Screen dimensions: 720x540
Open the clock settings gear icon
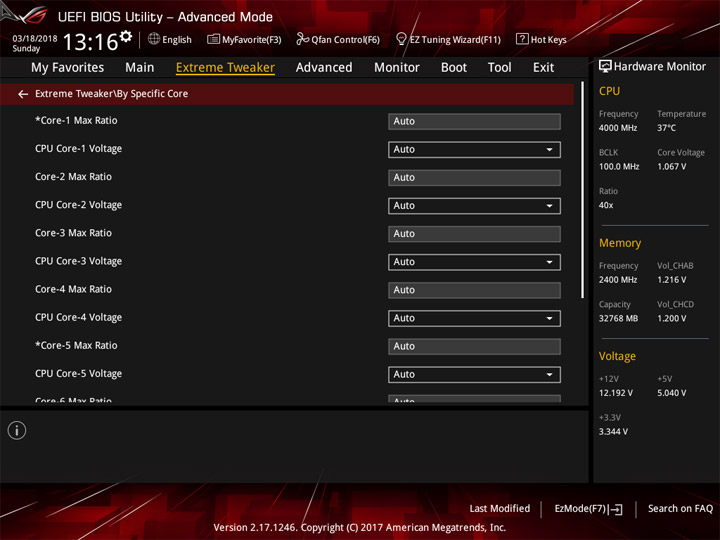pyautogui.click(x=126, y=36)
